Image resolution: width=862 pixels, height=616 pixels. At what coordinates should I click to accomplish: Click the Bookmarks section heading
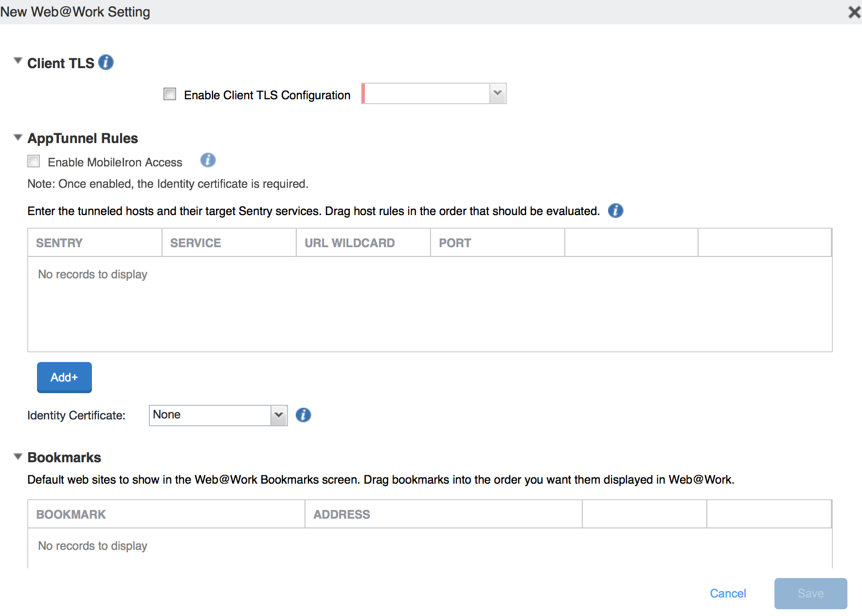click(x=64, y=457)
